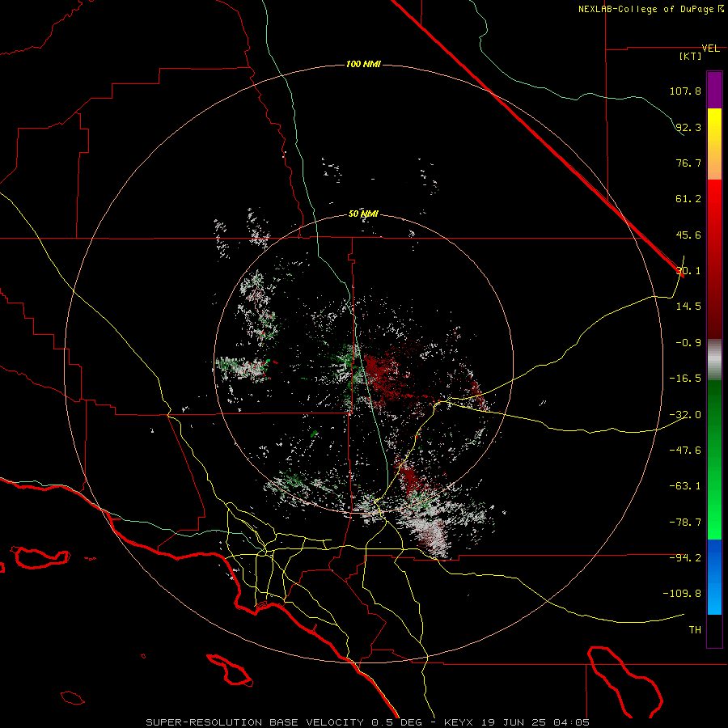The height and width of the screenshot is (728, 728).
Task: Click the VEL legend title
Action: 710,49
